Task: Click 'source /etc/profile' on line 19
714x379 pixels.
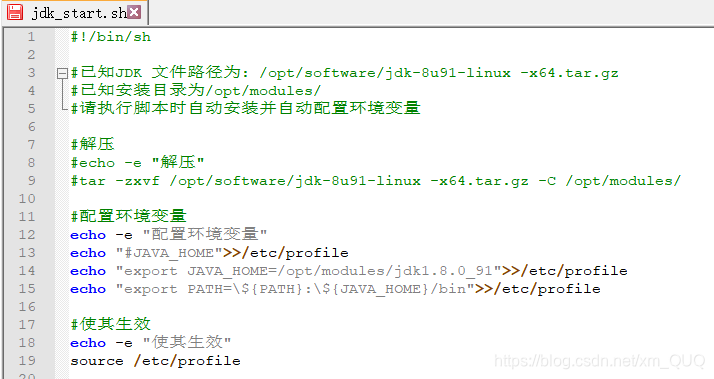Action: 155,361
